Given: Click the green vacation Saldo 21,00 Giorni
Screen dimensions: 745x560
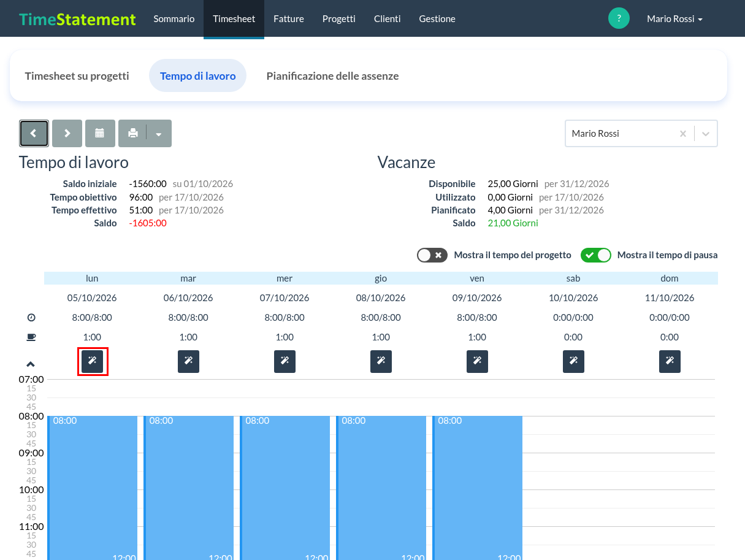Looking at the screenshot, I should pos(513,223).
